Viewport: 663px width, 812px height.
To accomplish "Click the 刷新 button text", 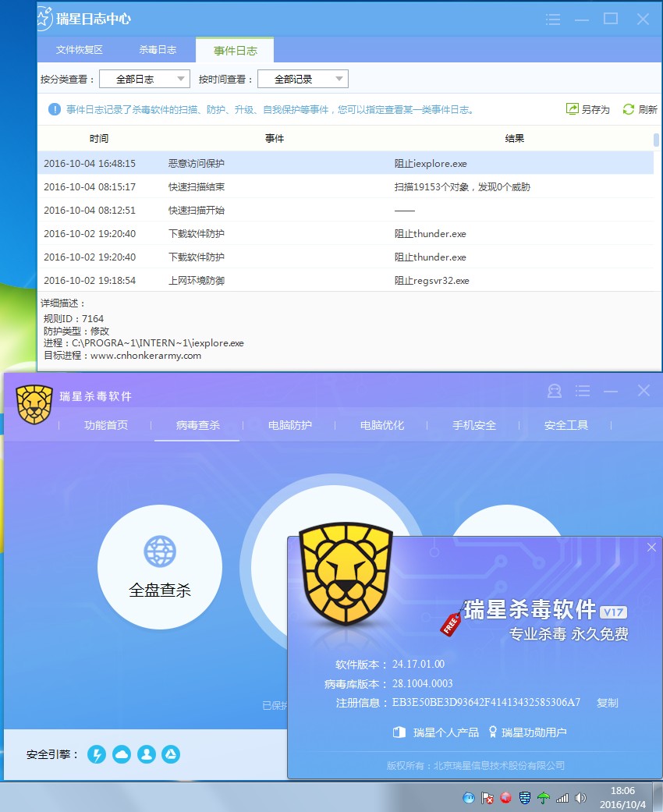I will [x=647, y=109].
